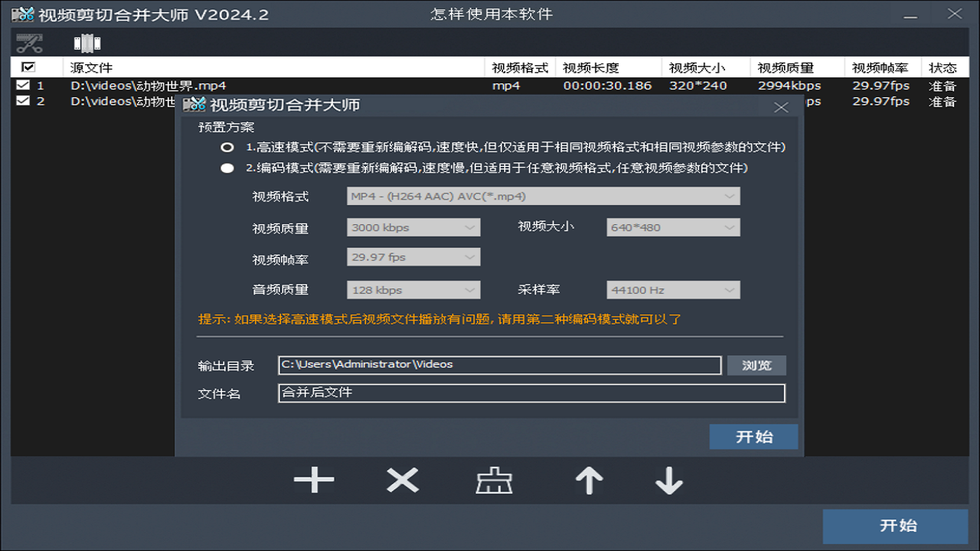Toggle the select-all checkbox in the list header
980x551 pixels.
coord(28,67)
